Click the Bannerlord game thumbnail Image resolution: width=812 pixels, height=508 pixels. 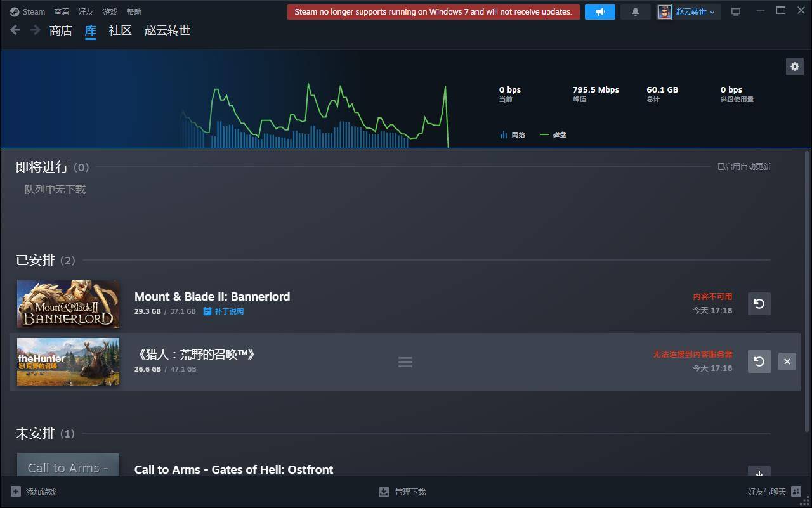click(x=68, y=304)
